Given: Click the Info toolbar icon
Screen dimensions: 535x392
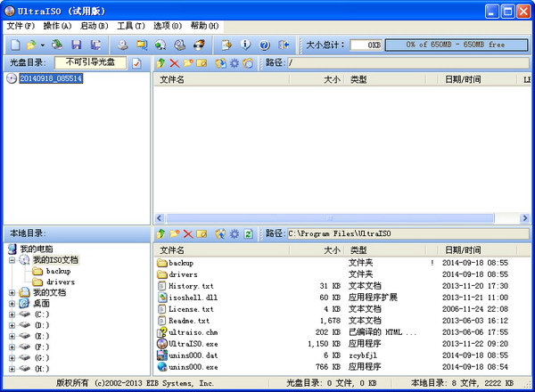Looking at the screenshot, I should pos(247,45).
